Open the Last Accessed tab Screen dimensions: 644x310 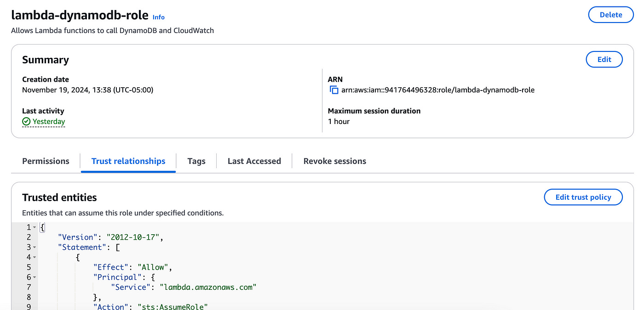tap(254, 161)
